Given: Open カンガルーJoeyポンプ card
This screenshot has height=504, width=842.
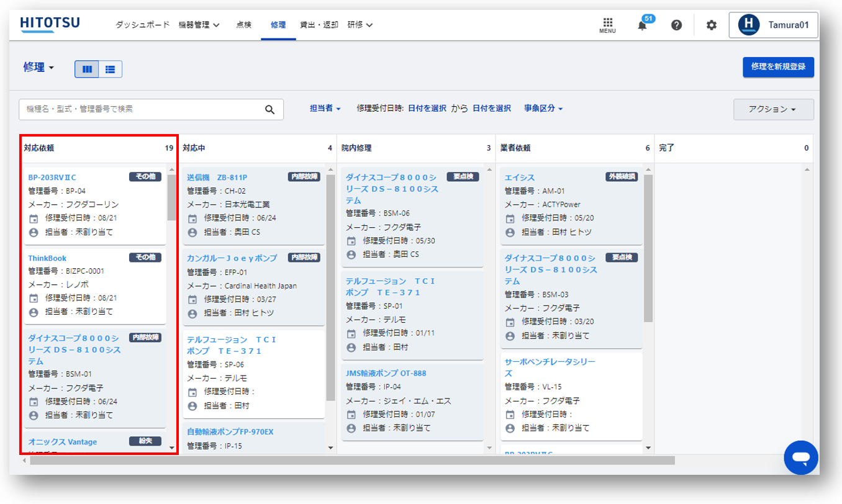Looking at the screenshot, I should [x=232, y=258].
